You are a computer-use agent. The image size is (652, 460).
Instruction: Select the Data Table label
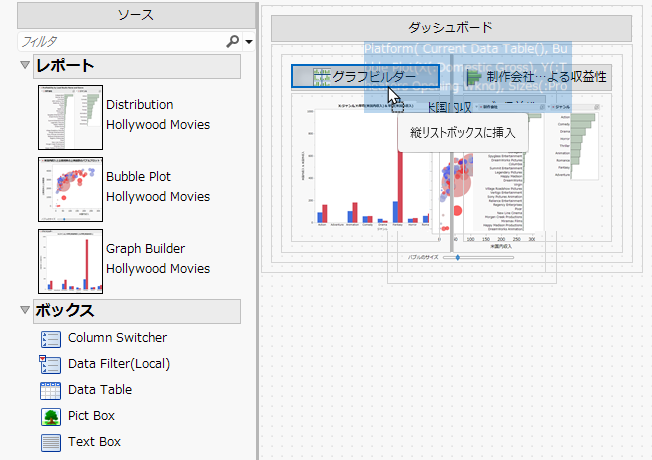(x=100, y=389)
